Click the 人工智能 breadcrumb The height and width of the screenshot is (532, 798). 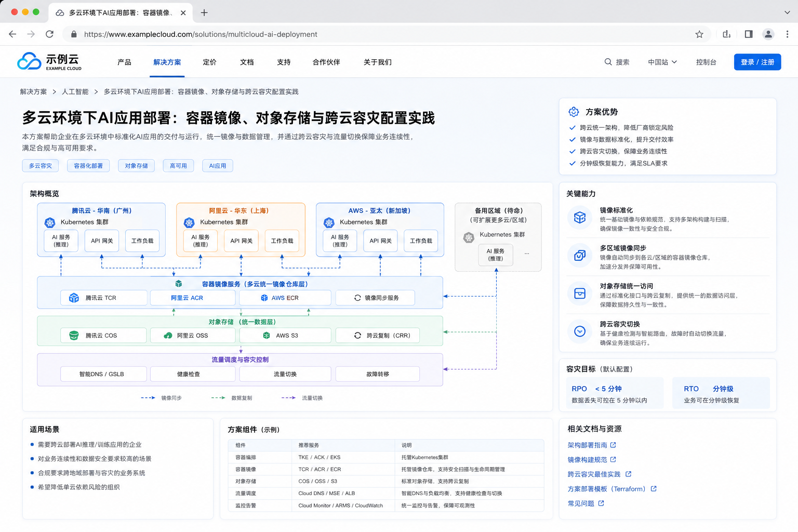pyautogui.click(x=75, y=91)
